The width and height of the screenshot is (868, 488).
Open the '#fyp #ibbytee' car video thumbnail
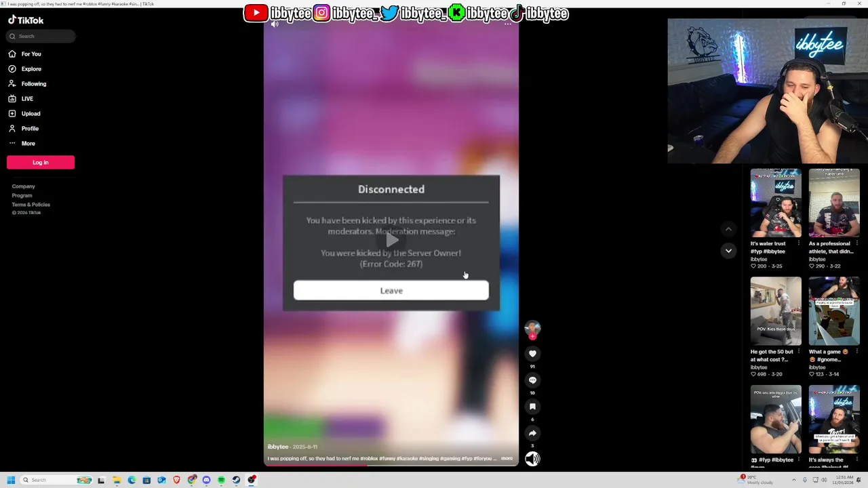[776, 420]
